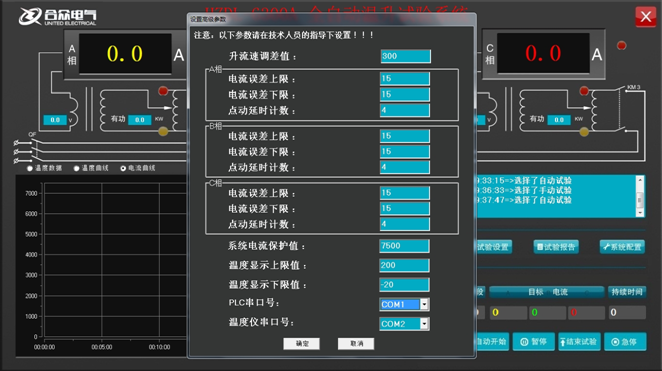Click C相 点动延时计数 field
The height and width of the screenshot is (371, 662).
[x=404, y=224]
